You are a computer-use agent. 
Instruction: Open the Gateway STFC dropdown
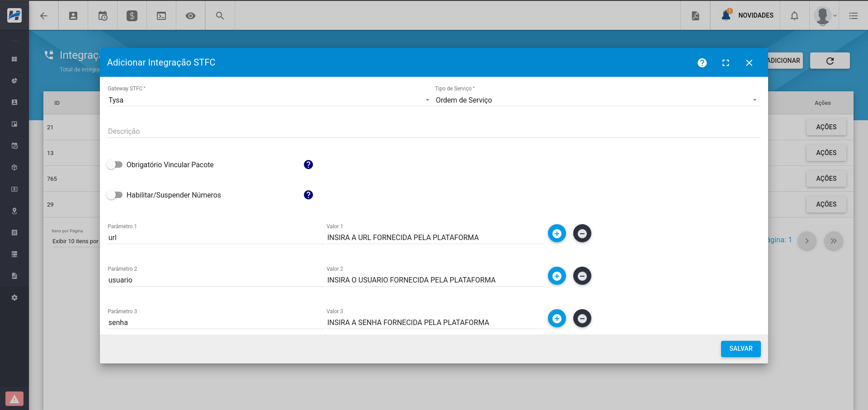coord(269,100)
